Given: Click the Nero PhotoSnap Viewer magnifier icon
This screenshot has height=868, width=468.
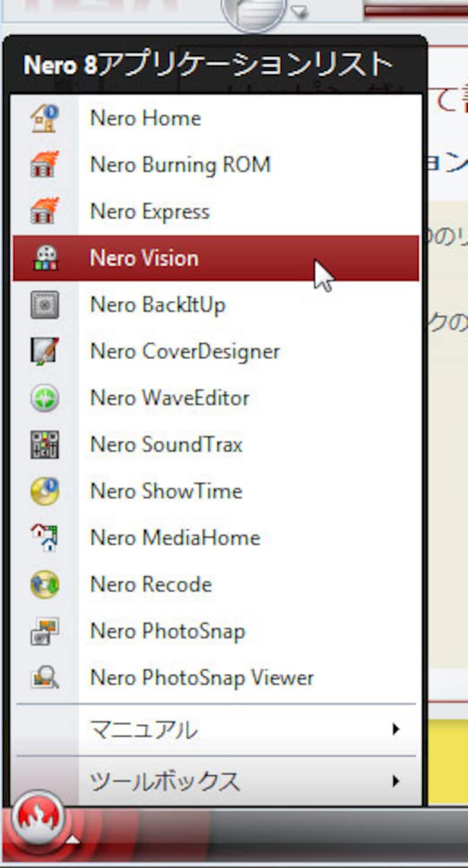Looking at the screenshot, I should (x=44, y=678).
